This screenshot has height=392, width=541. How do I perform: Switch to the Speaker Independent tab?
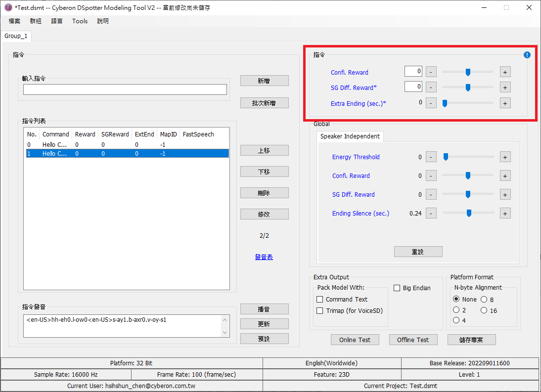point(350,136)
